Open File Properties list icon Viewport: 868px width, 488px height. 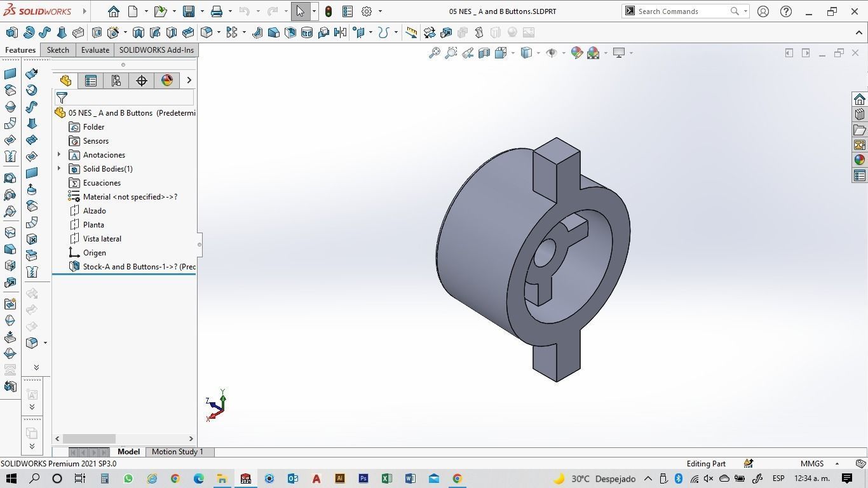pos(348,11)
